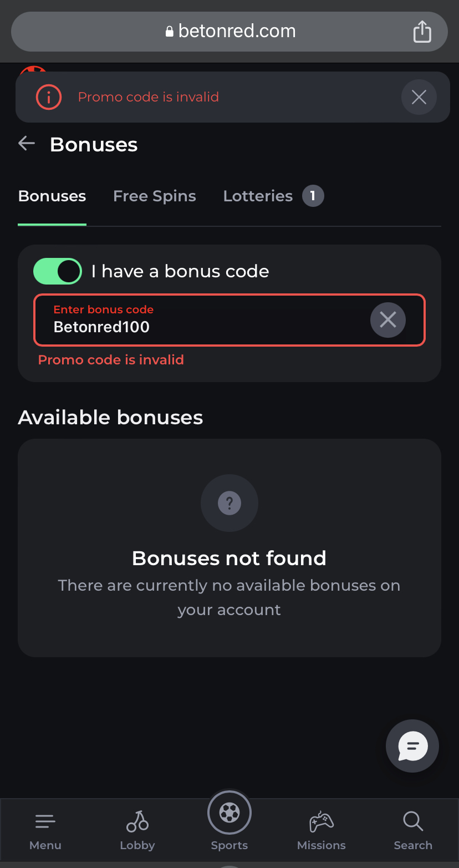This screenshot has width=459, height=868.
Task: Open Sports via the soccer ball
Action: (229, 814)
